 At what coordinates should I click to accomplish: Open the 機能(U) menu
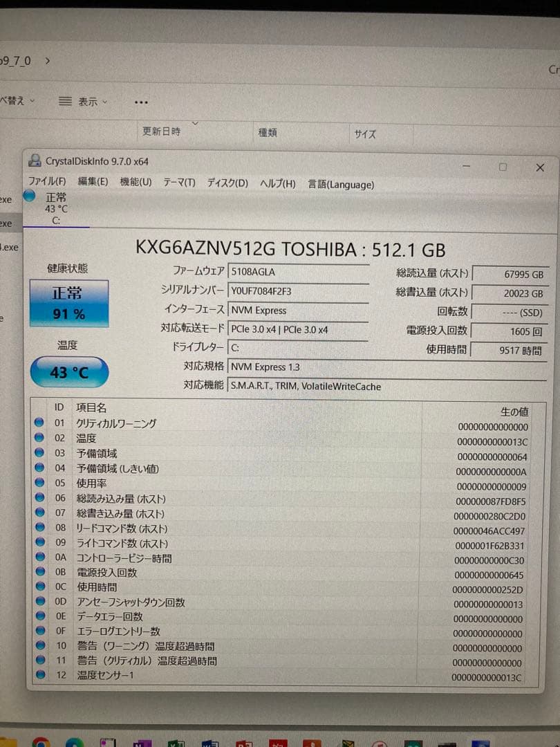click(x=134, y=185)
